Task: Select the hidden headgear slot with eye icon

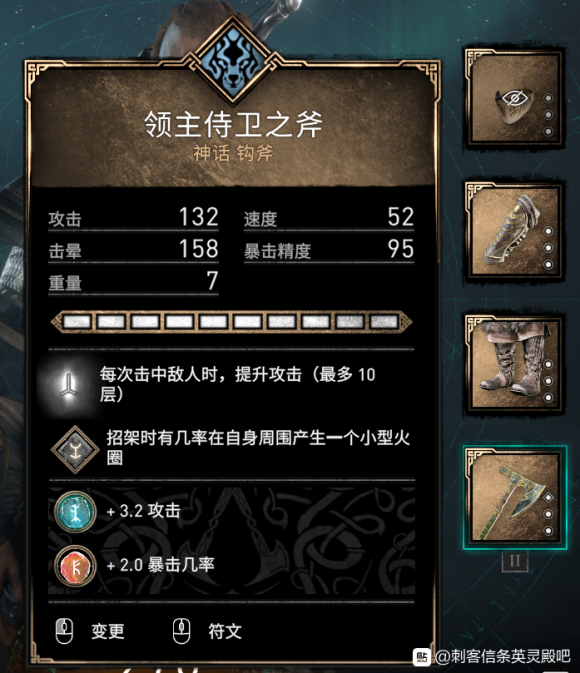Action: pos(514,99)
